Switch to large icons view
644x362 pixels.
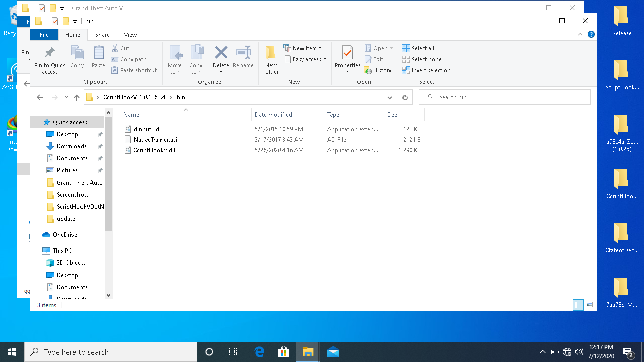tap(589, 305)
